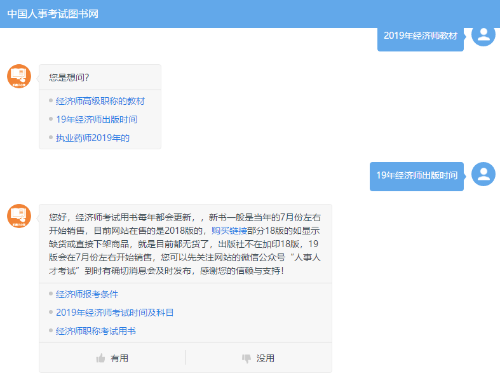This screenshot has height=378, width=500.
Task: Click the 中国人事考试图书网 header title
Action: [x=53, y=14]
